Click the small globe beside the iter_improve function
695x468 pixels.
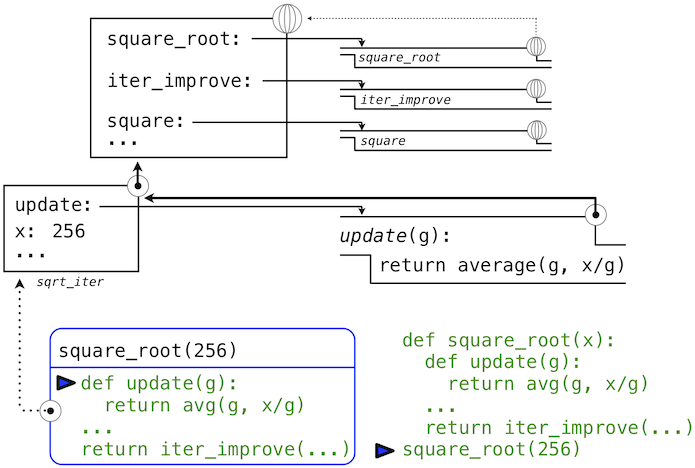537,88
